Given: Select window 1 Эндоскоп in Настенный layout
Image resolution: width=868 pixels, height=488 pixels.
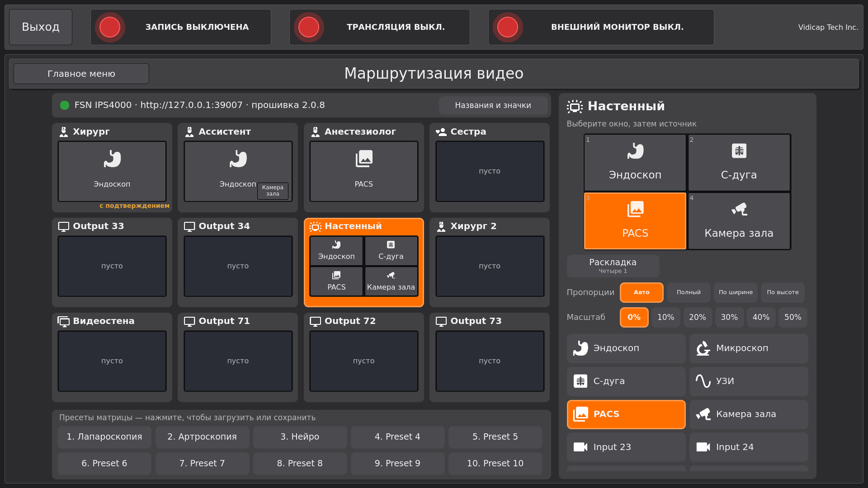Looking at the screenshot, I should click(635, 163).
